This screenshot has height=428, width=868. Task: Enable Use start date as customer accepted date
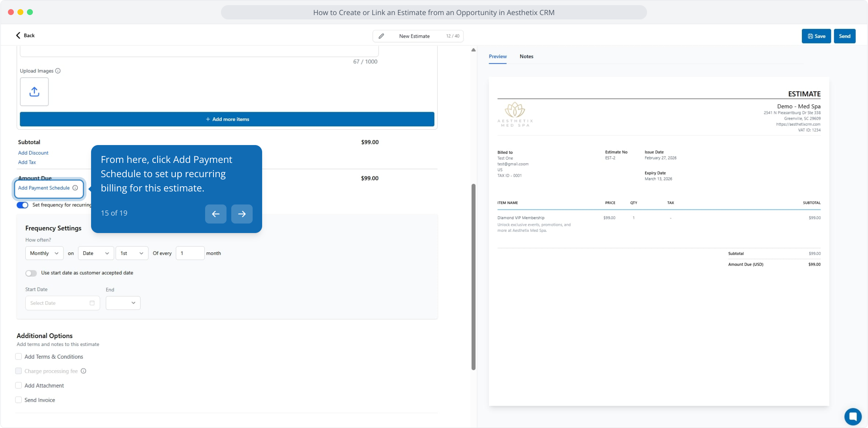coord(31,273)
